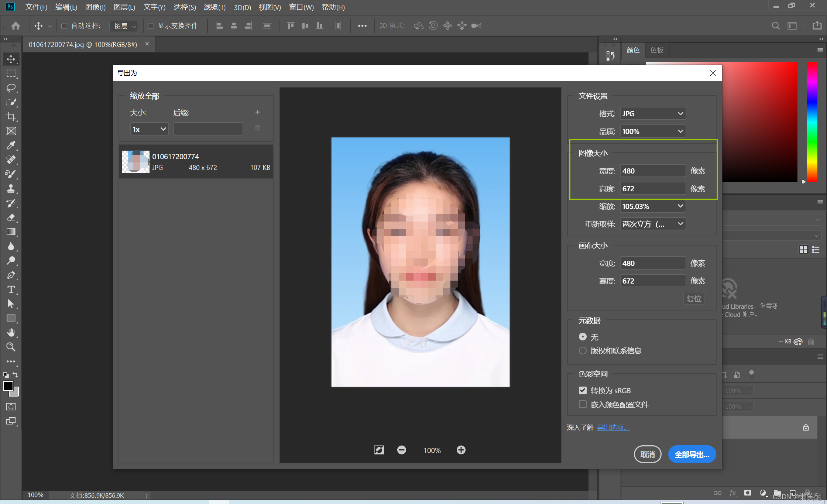Expand the resample method dropdown
The image size is (827, 504).
pyautogui.click(x=652, y=224)
